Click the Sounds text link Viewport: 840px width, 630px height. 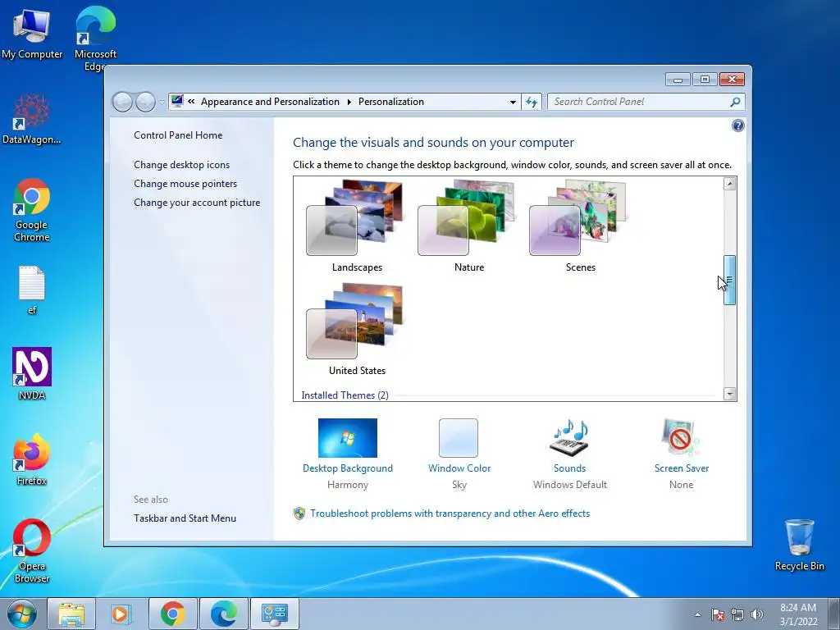tap(569, 468)
